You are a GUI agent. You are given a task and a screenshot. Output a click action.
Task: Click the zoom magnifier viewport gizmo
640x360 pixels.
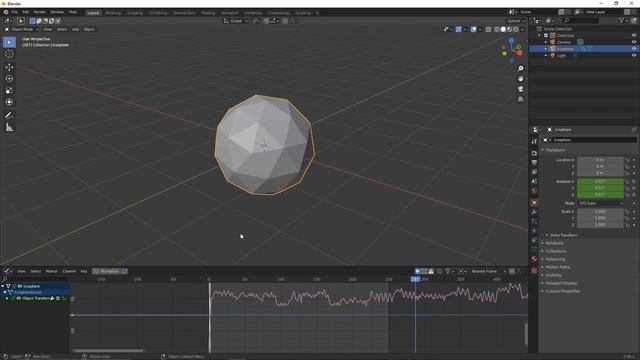(x=520, y=69)
